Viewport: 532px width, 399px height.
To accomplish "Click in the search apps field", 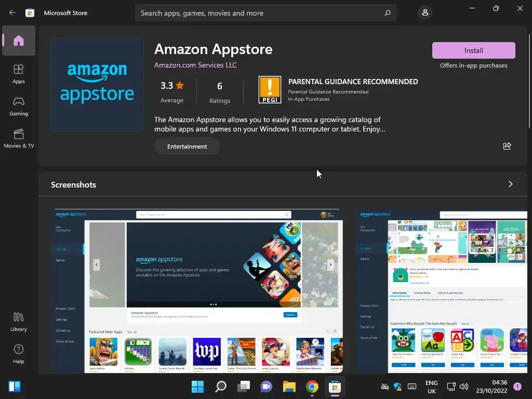I will click(266, 13).
